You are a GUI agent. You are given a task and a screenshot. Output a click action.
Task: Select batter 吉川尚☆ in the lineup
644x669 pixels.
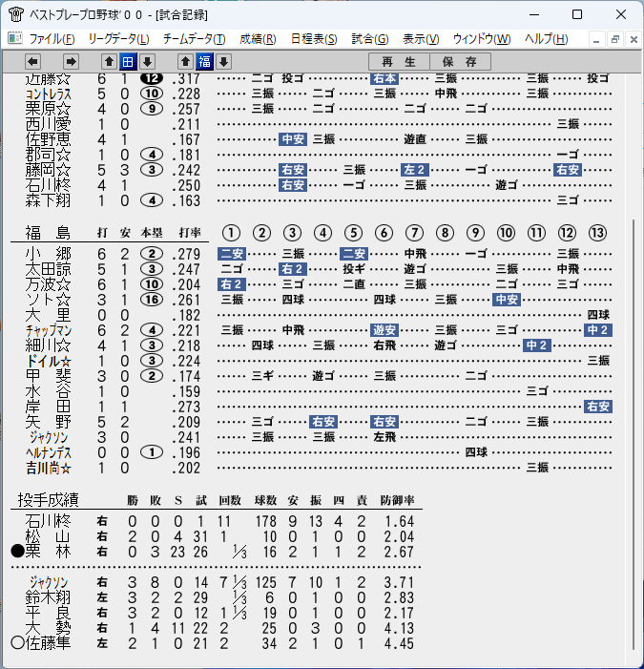click(x=49, y=469)
